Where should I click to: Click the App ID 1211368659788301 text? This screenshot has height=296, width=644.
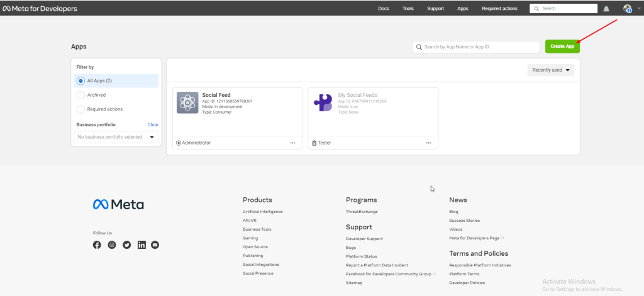(x=228, y=101)
